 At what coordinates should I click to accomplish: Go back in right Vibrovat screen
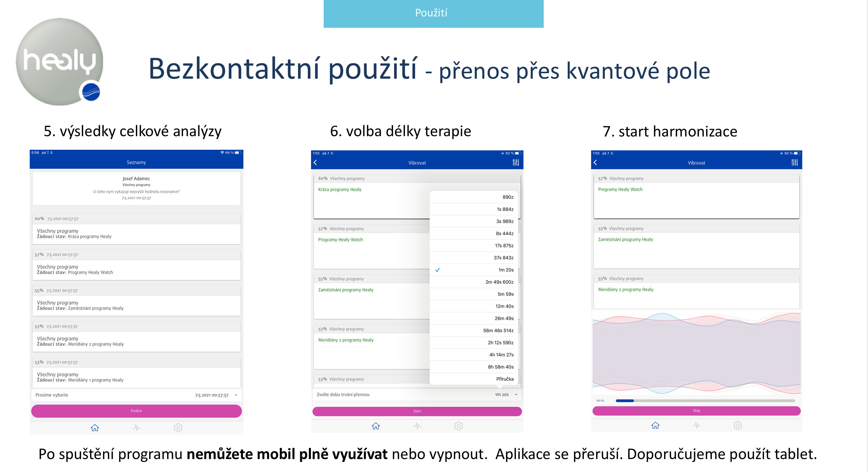pyautogui.click(x=596, y=163)
